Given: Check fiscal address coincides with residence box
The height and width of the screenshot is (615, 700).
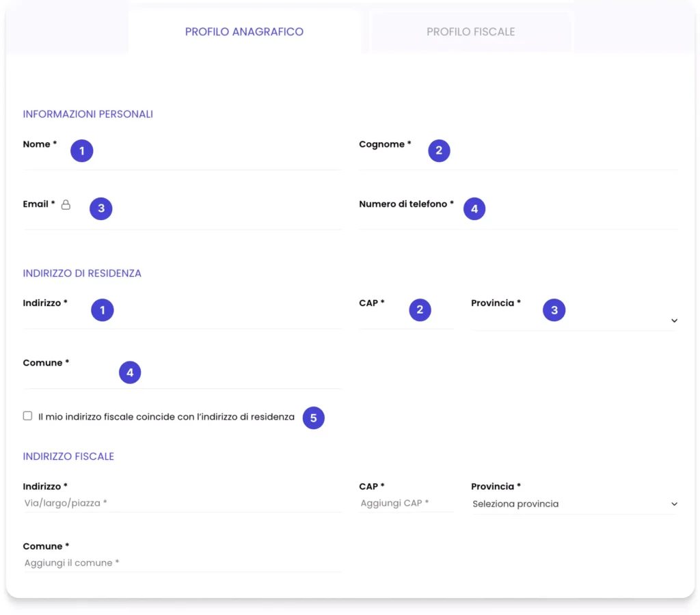Looking at the screenshot, I should (27, 416).
